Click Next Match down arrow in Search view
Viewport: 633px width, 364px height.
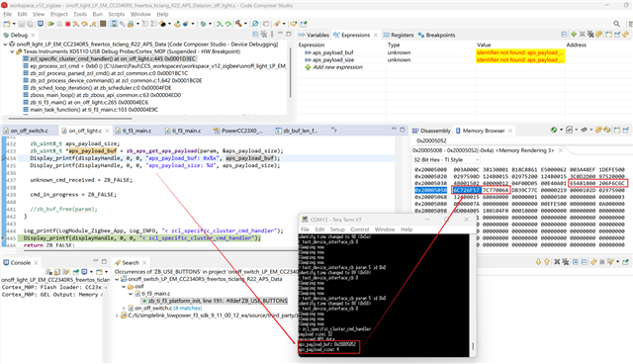click(x=538, y=262)
